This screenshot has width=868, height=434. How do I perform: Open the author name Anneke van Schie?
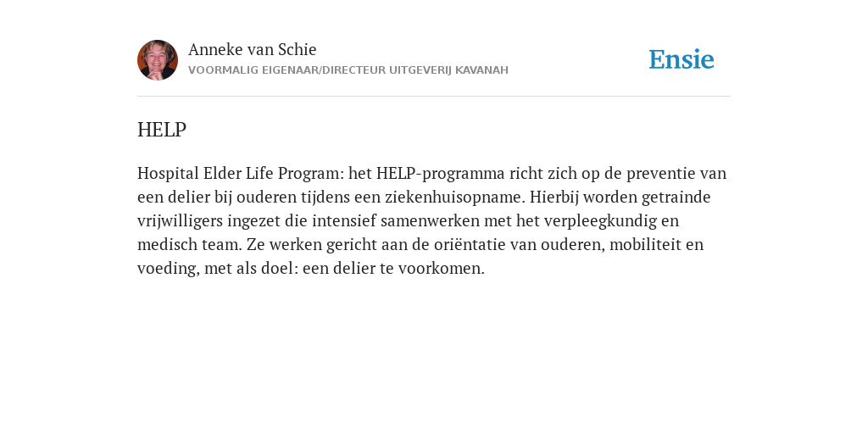coord(253,50)
